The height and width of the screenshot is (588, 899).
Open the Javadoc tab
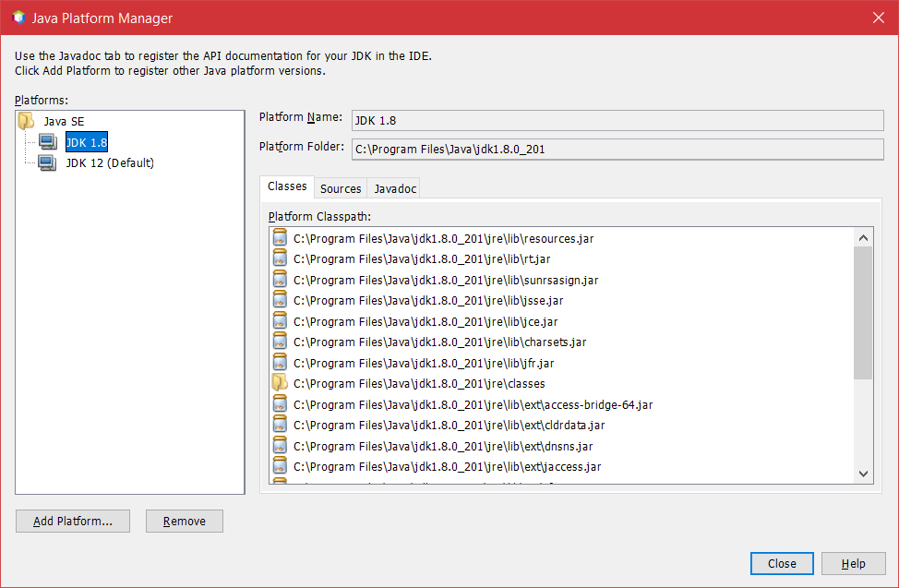coord(395,188)
